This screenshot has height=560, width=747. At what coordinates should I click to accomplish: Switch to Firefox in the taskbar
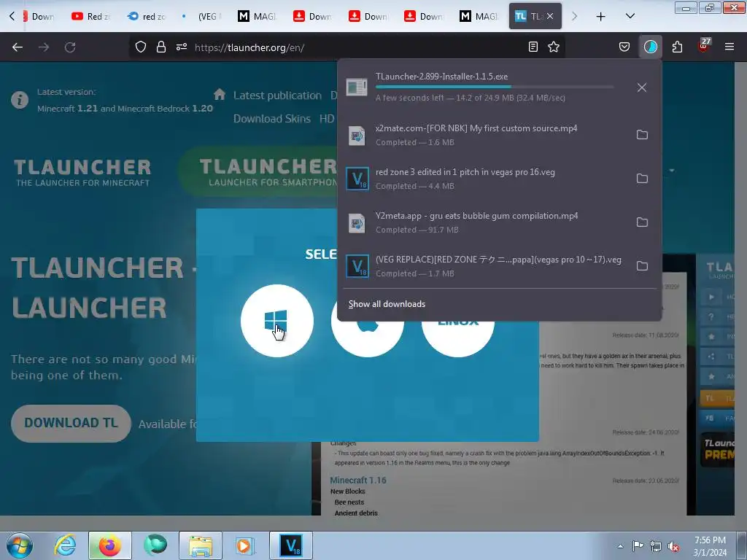point(109,545)
